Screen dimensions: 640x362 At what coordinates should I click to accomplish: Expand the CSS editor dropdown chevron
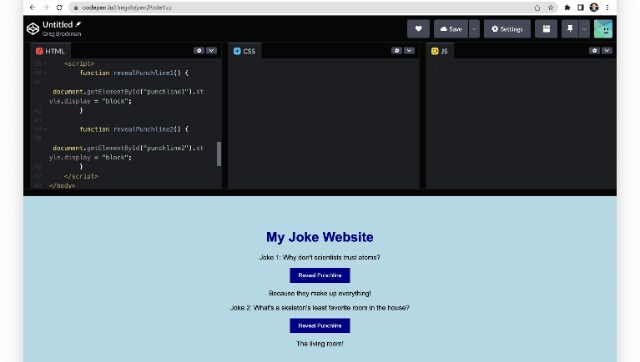(x=409, y=51)
